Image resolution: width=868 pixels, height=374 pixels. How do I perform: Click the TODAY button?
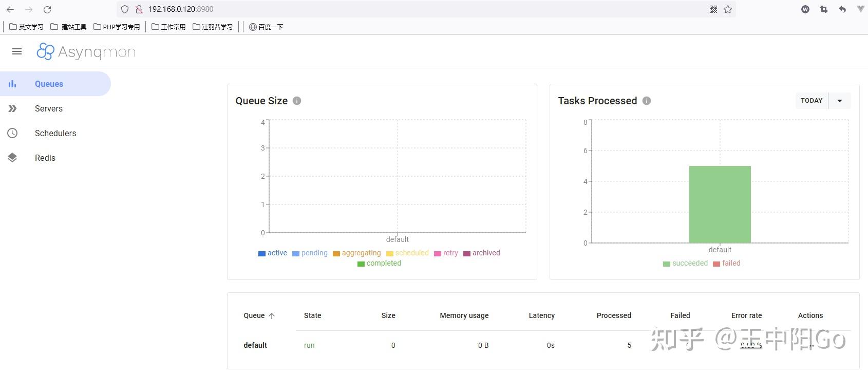point(812,101)
